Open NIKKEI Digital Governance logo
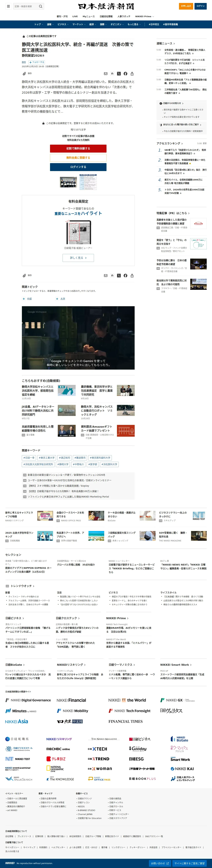 [28, 700]
